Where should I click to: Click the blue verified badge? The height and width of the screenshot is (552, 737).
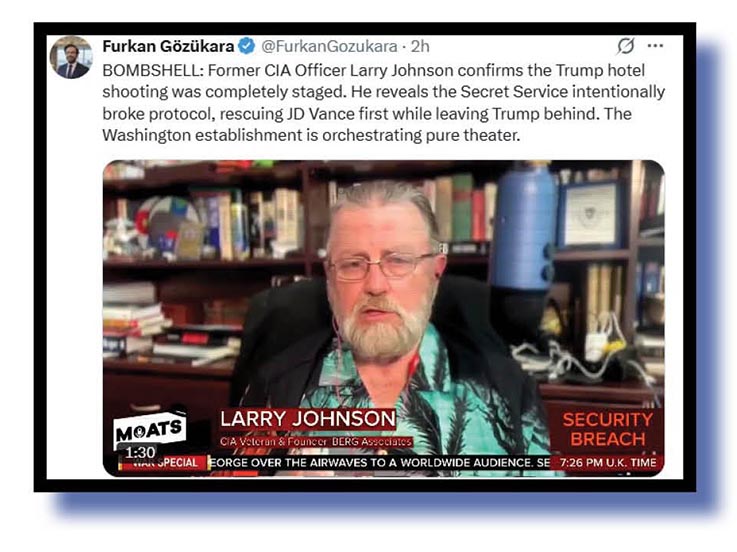coord(247,47)
